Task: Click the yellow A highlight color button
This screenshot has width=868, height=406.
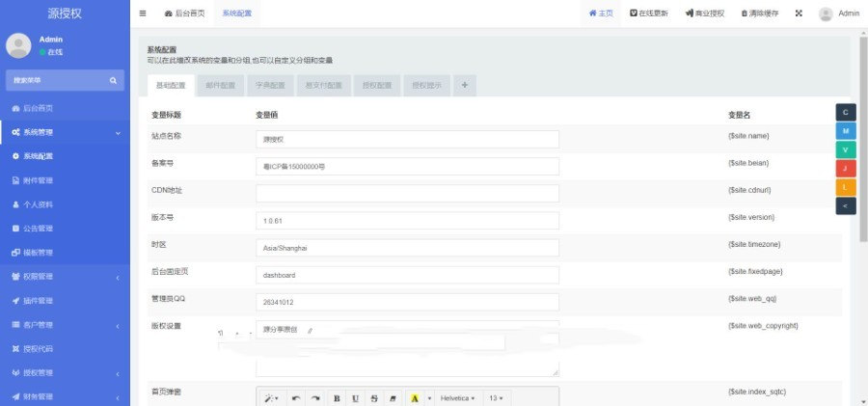Action: point(415,397)
